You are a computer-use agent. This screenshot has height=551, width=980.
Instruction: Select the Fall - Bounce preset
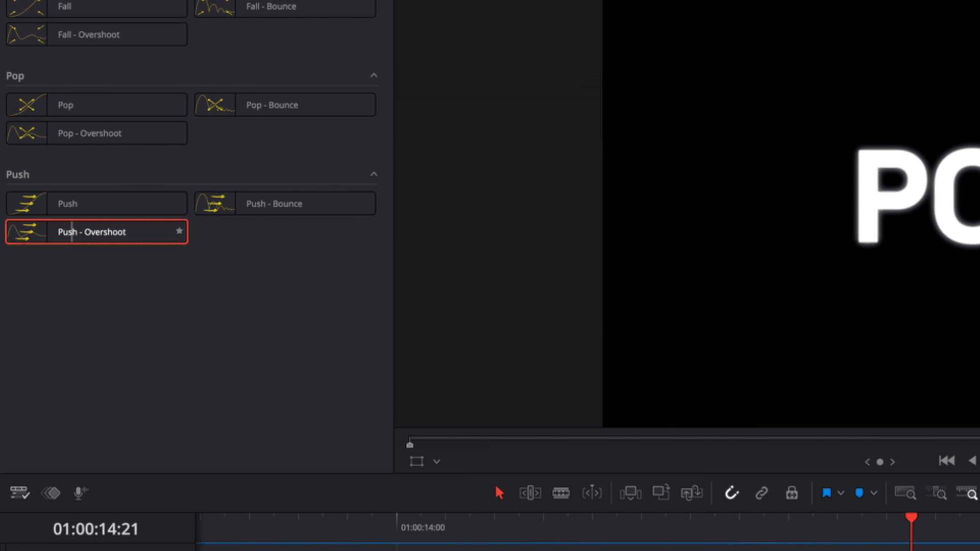click(285, 7)
